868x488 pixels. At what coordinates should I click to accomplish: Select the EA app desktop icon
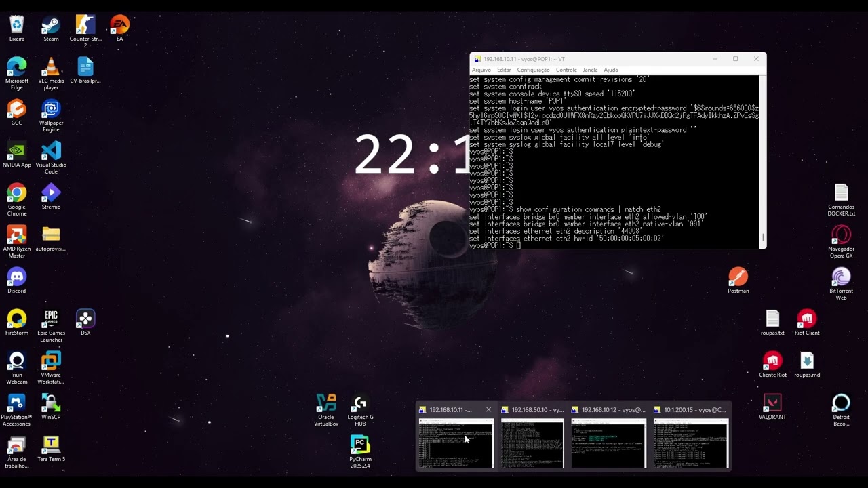pyautogui.click(x=119, y=28)
